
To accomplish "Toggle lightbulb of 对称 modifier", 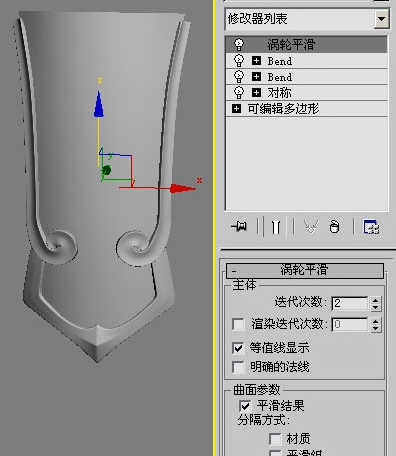I will click(239, 92).
